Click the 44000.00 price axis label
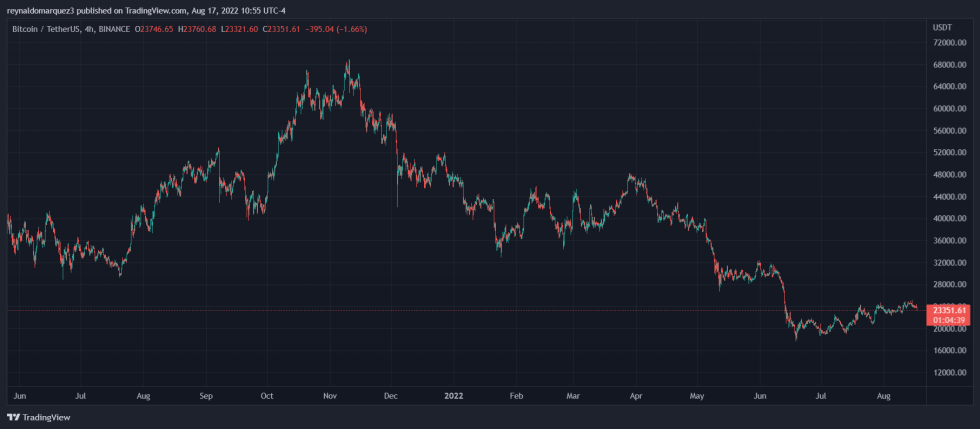Screen dimensions: 980x429 pyautogui.click(x=951, y=196)
